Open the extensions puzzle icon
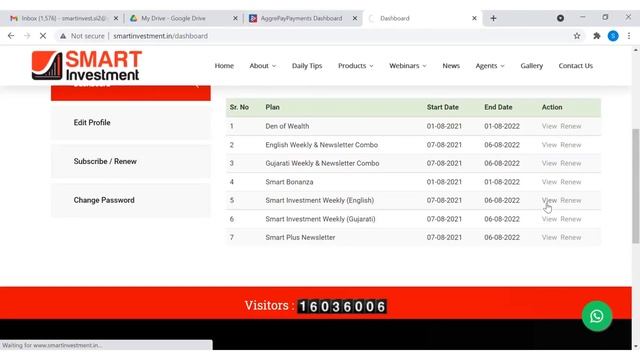This screenshot has height=360, width=640. [x=596, y=36]
